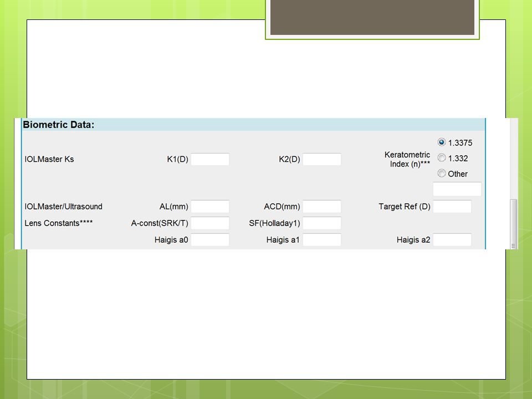Select the 1.3375 keratometric index radio button
This screenshot has width=532, height=399.
pyautogui.click(x=441, y=142)
